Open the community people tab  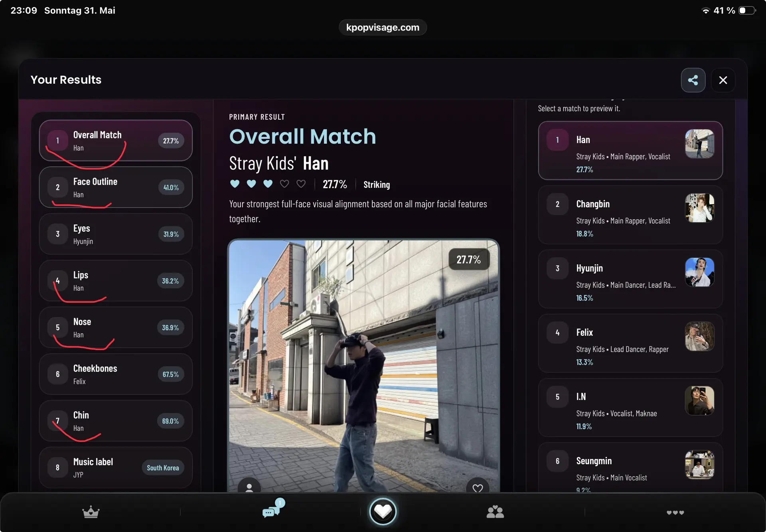[x=495, y=512]
